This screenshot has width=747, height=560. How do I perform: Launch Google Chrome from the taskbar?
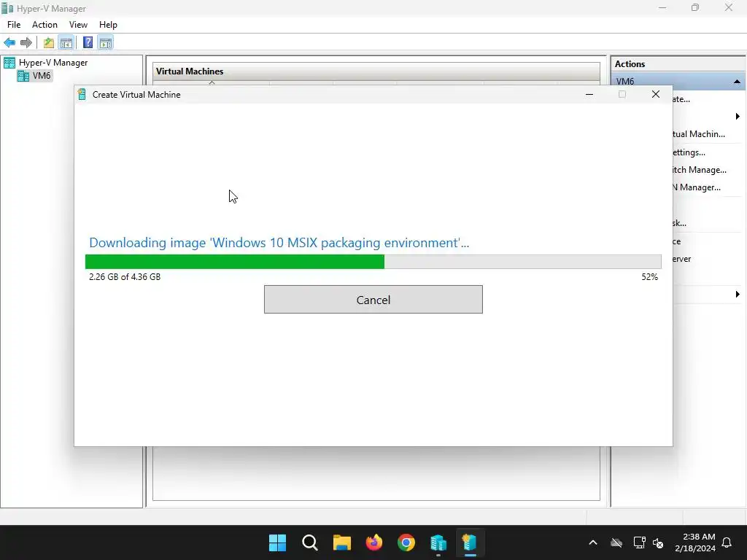406,542
